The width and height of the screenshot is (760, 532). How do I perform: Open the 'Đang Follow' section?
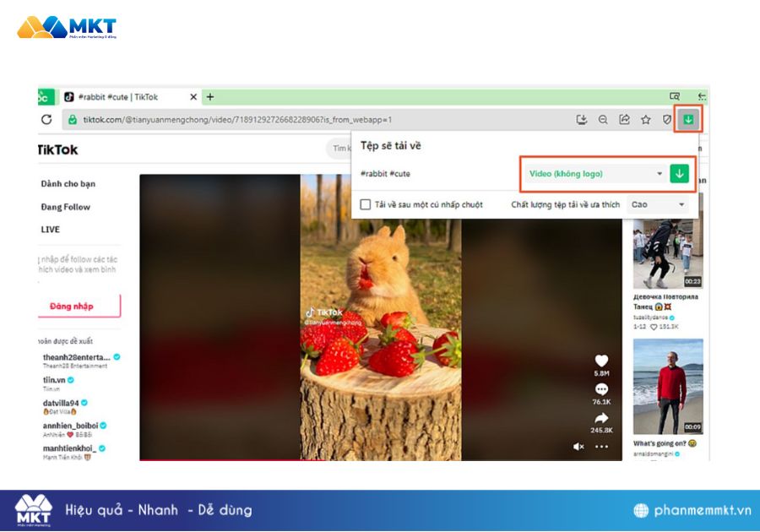66,207
